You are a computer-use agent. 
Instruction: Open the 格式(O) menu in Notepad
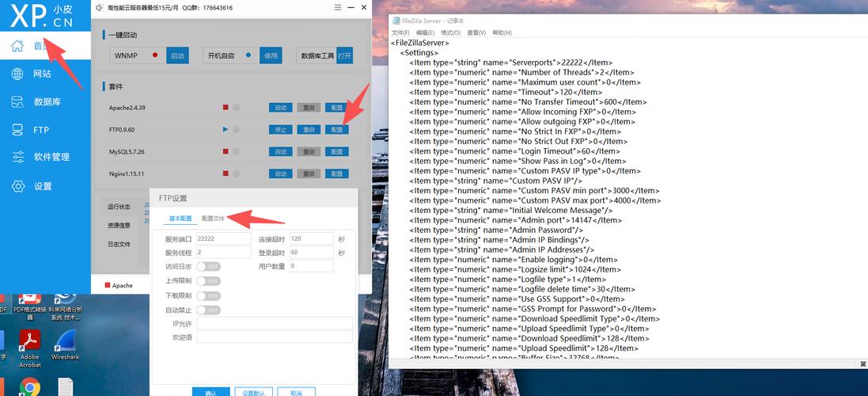coord(450,32)
